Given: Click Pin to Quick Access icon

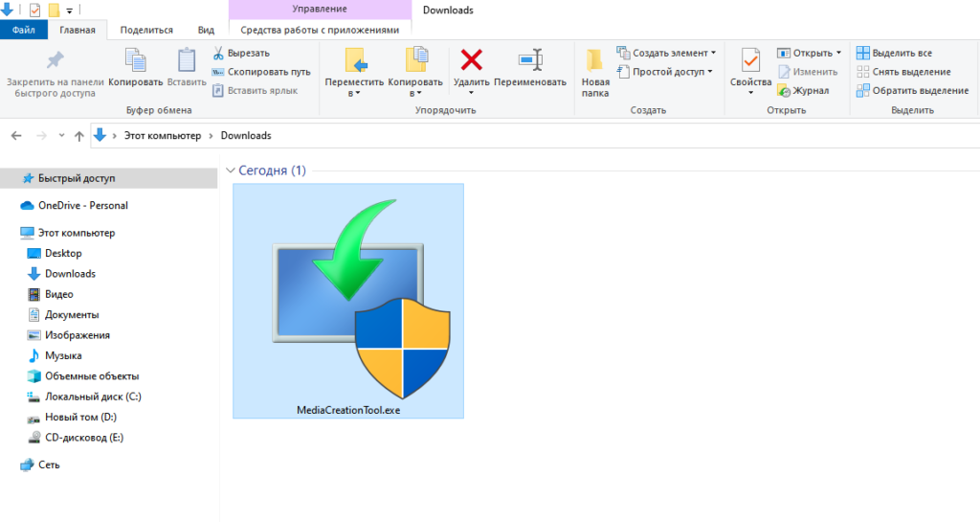Looking at the screenshot, I should pyautogui.click(x=54, y=60).
